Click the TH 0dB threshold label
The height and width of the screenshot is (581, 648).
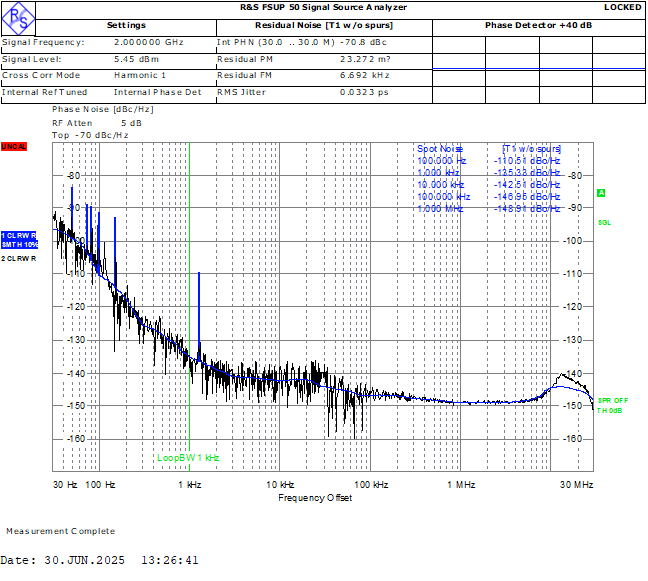tap(609, 410)
